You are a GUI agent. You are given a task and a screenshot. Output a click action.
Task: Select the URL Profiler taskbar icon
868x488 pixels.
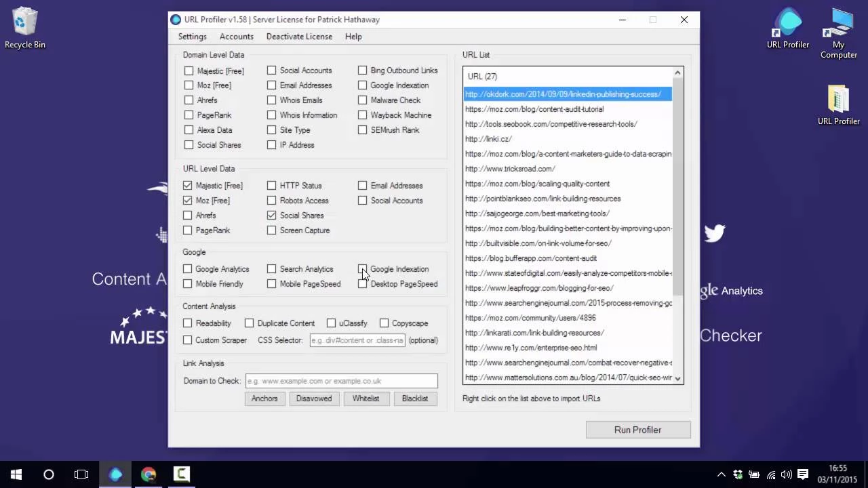pos(116,474)
